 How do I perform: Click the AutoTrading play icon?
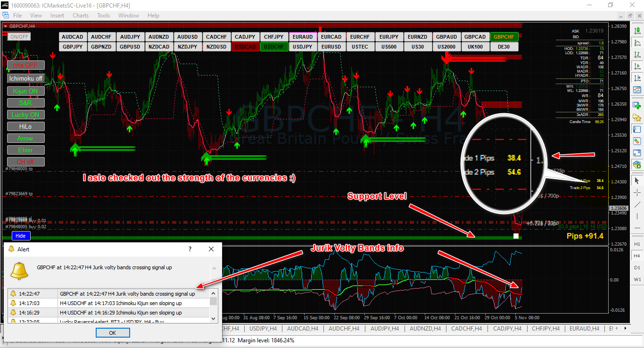pyautogui.click(x=637, y=165)
